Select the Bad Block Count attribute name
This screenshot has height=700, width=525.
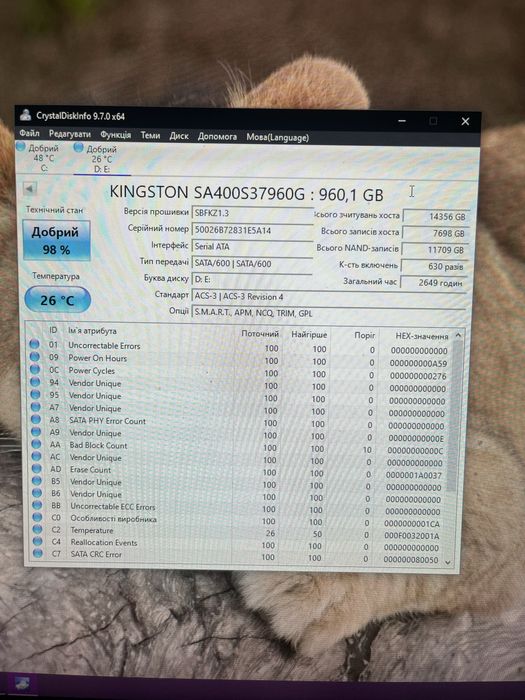(x=98, y=445)
